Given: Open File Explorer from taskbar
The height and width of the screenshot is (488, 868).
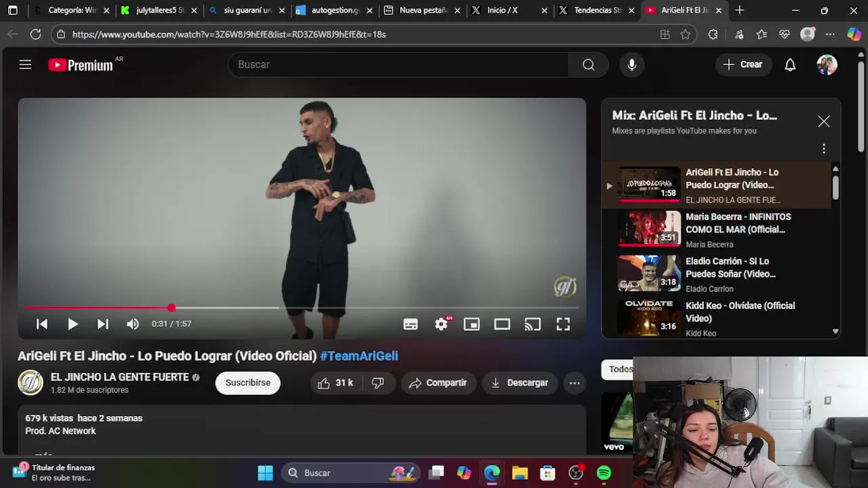Looking at the screenshot, I should (x=519, y=473).
